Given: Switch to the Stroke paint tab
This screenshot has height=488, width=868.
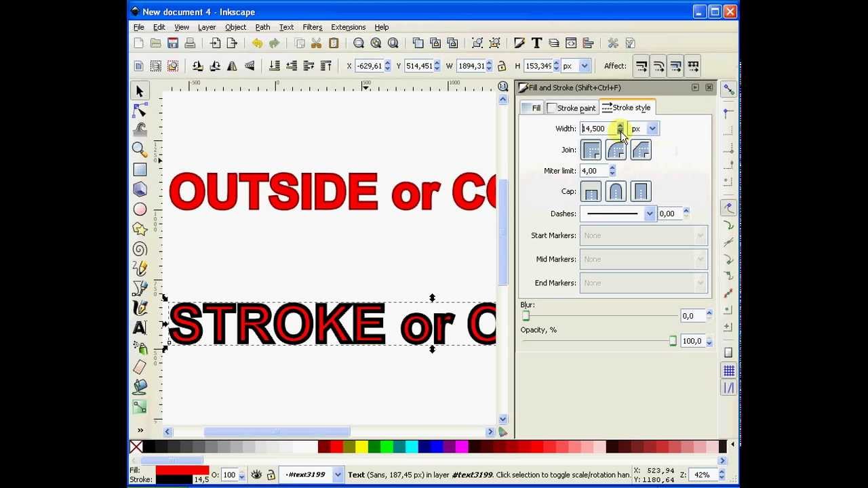Looking at the screenshot, I should (x=571, y=108).
